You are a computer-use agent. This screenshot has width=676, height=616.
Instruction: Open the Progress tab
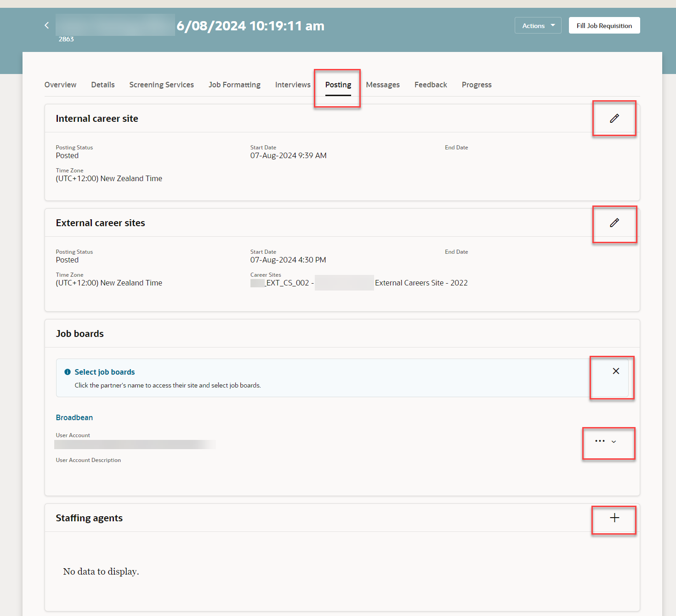pos(477,85)
